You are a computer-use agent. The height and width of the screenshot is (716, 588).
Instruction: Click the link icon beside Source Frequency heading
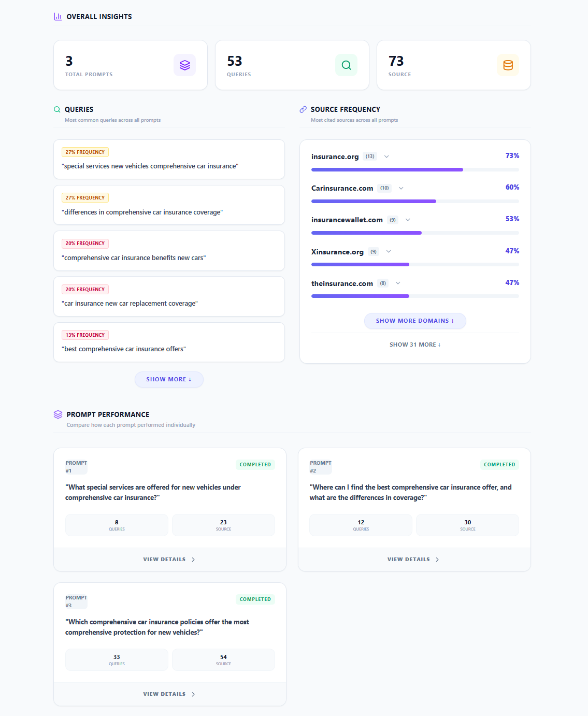(303, 109)
